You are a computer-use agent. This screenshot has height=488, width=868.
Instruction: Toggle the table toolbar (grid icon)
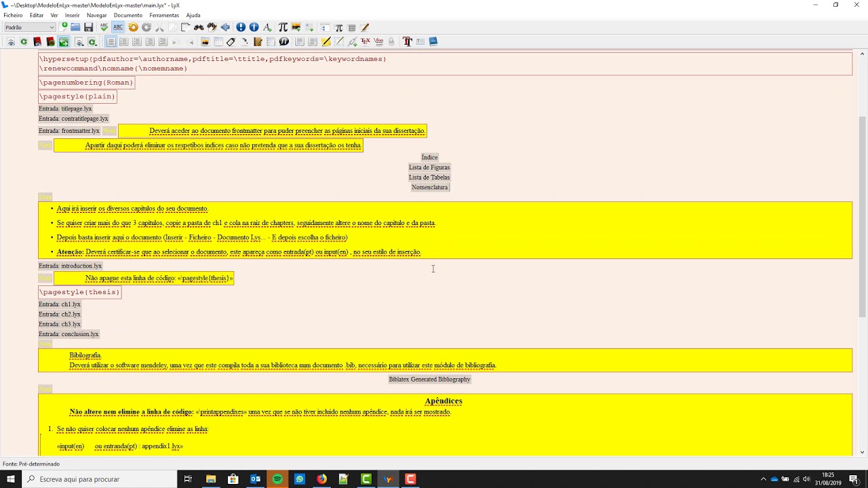point(352,27)
